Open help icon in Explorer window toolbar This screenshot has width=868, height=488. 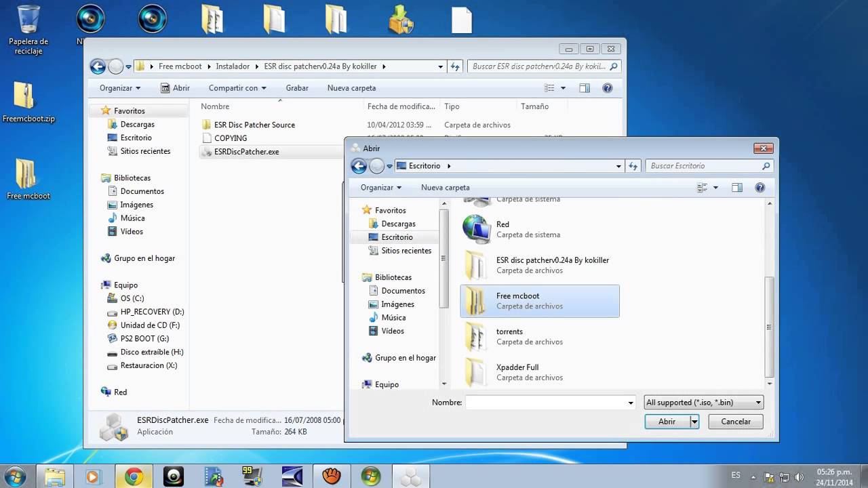coord(608,88)
